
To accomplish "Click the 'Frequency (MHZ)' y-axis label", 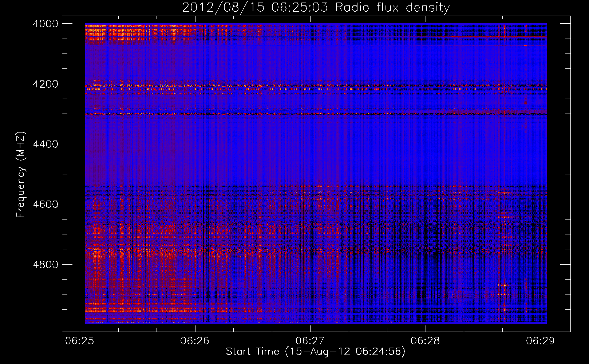I will tap(21, 174).
